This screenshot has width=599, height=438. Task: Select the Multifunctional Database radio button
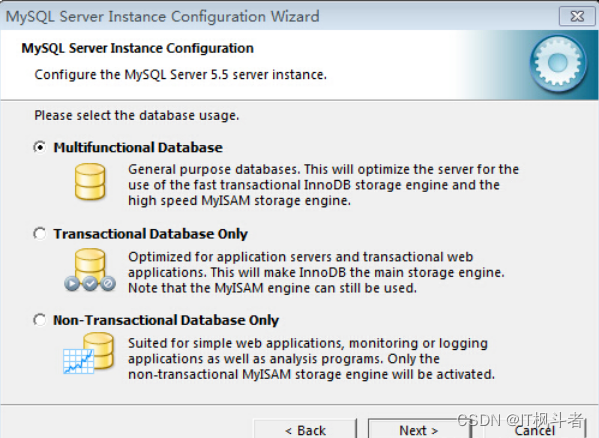[x=40, y=147]
